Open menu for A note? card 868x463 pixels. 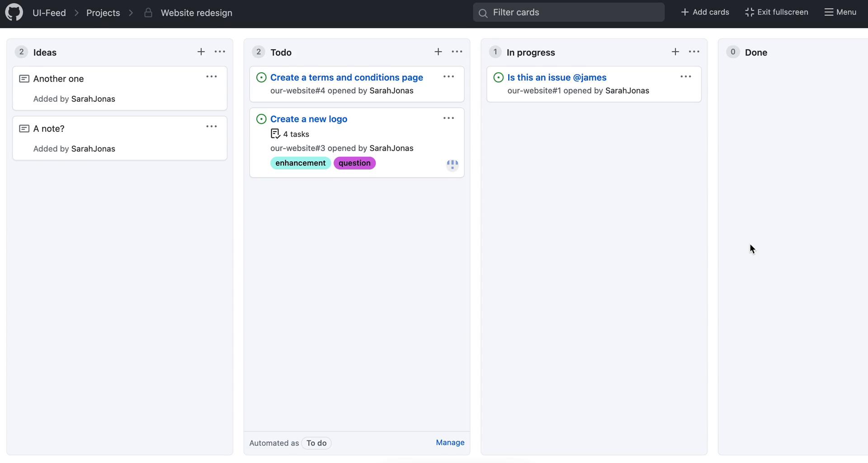pos(212,127)
